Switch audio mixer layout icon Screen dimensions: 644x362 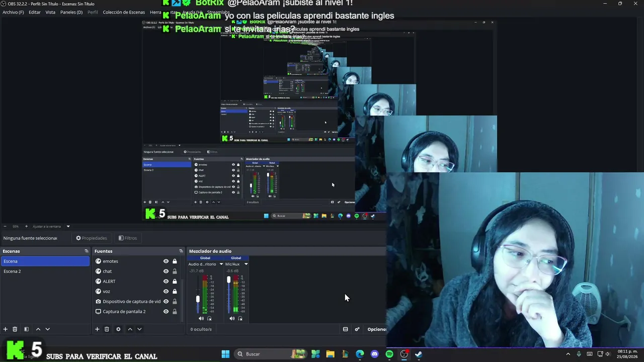click(x=345, y=329)
